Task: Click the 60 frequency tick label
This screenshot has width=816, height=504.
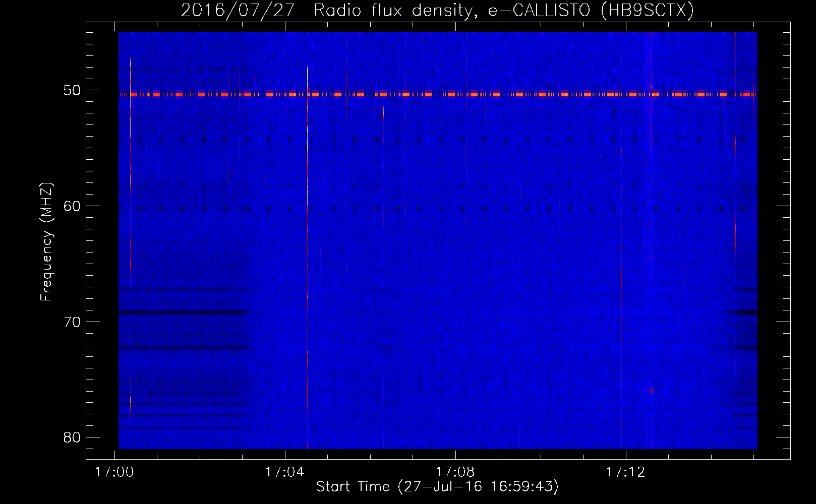Action: (72, 206)
